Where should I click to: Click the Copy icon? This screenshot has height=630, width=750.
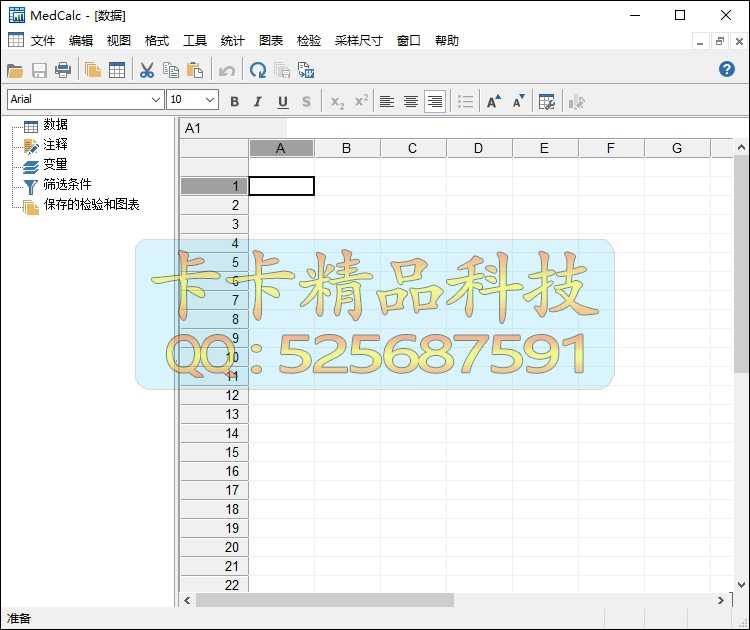click(x=171, y=71)
